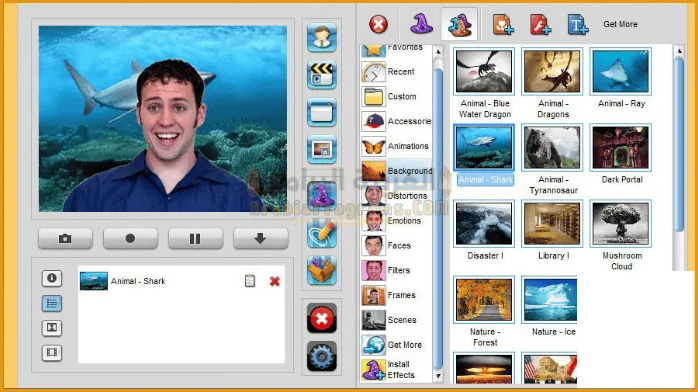This screenshot has height=392, width=698.
Task: Select Animal - Ray background thumbnail
Action: [621, 71]
